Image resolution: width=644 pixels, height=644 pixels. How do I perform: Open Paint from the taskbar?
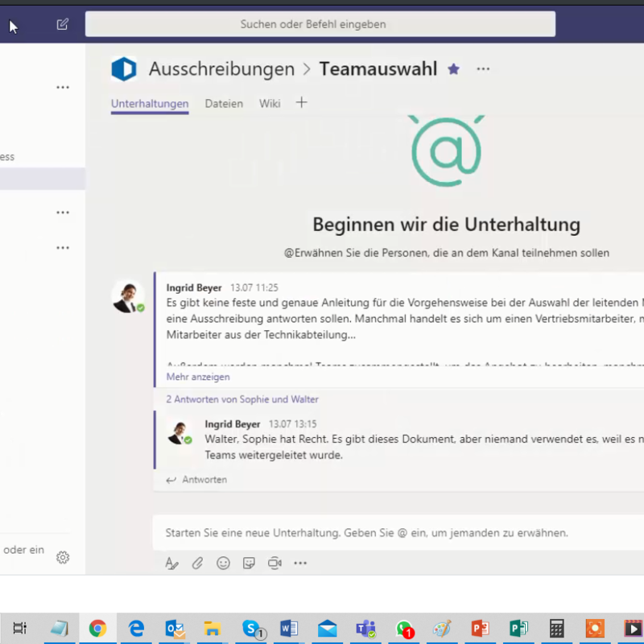point(442,628)
